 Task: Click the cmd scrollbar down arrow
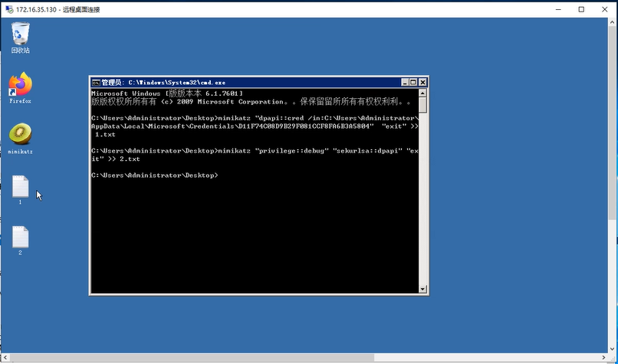point(422,289)
